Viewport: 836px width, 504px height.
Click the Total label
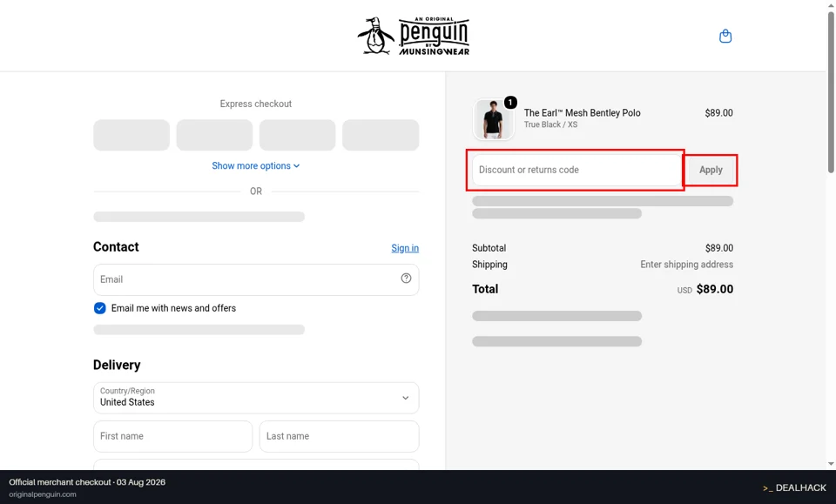point(485,289)
